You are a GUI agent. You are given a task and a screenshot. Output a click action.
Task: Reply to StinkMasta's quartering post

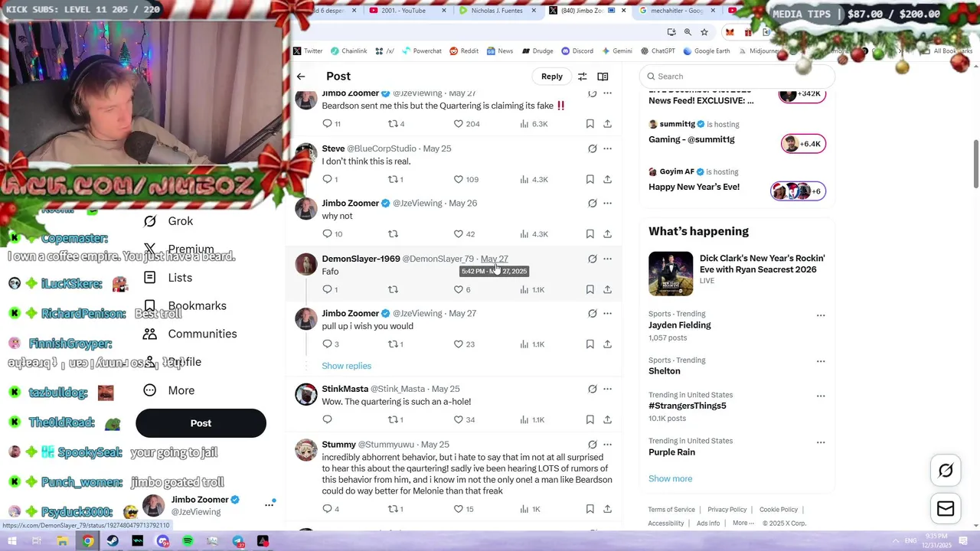[327, 419]
